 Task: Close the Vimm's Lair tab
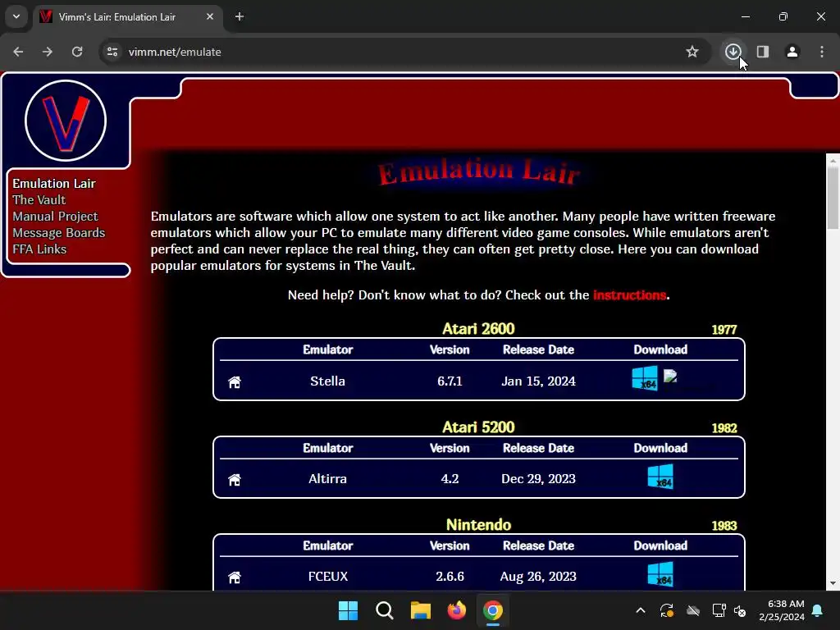pos(210,16)
